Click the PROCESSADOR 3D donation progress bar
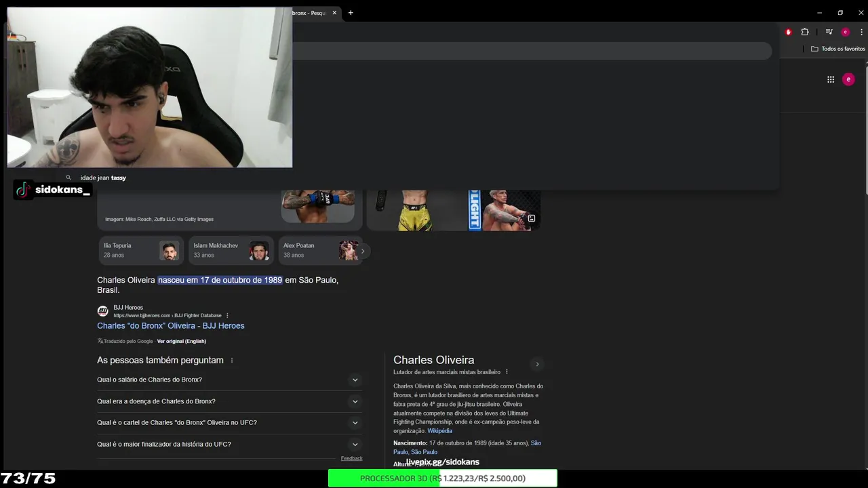This screenshot has height=488, width=868. click(442, 479)
